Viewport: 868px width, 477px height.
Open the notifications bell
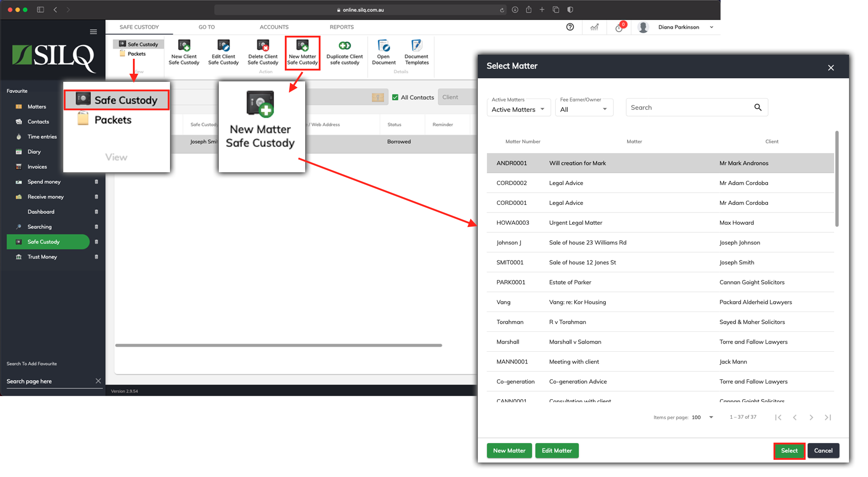point(619,27)
